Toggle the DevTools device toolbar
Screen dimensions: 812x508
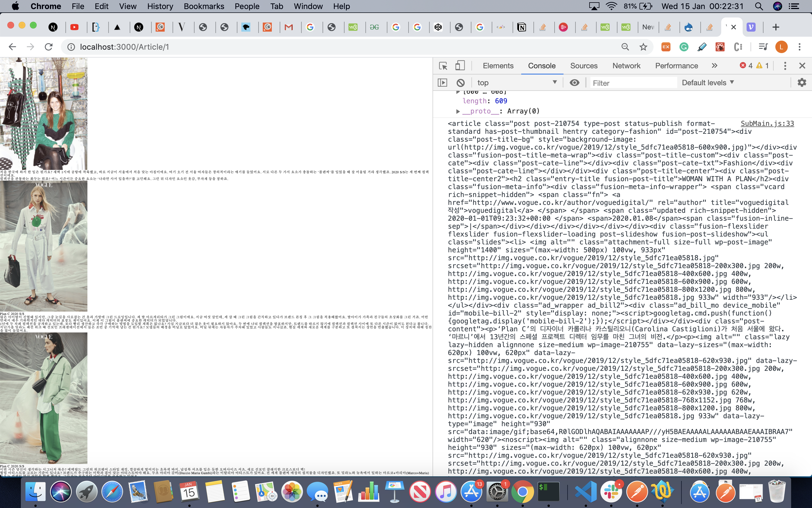(460, 65)
